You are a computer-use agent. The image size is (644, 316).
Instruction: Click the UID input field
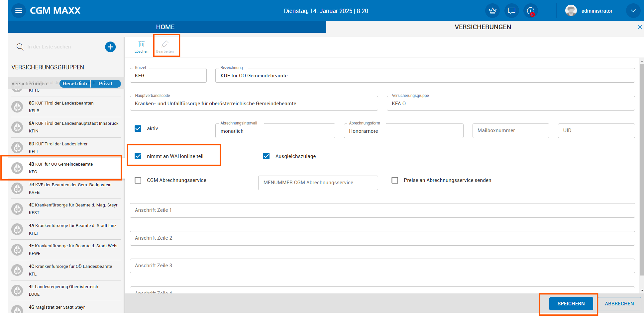pyautogui.click(x=596, y=131)
